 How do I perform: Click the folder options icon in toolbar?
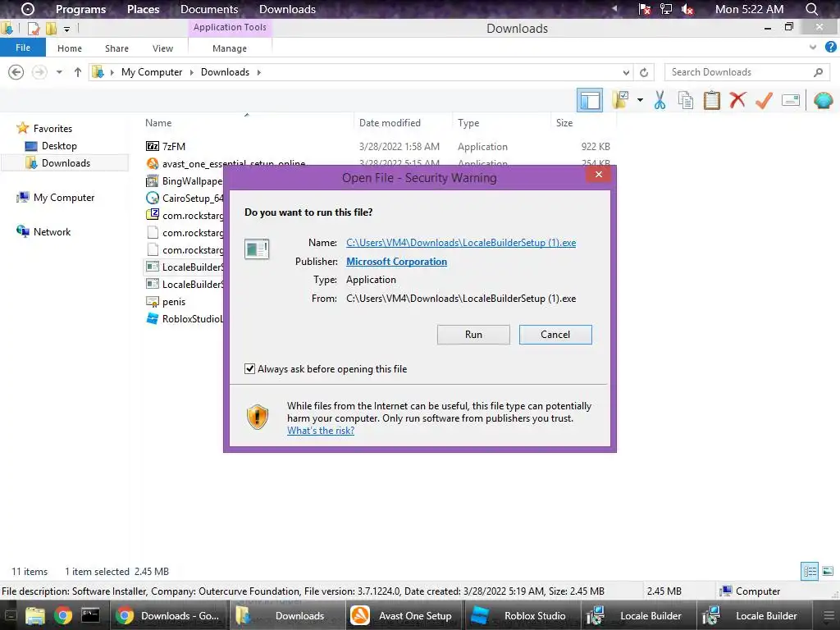[621, 99]
